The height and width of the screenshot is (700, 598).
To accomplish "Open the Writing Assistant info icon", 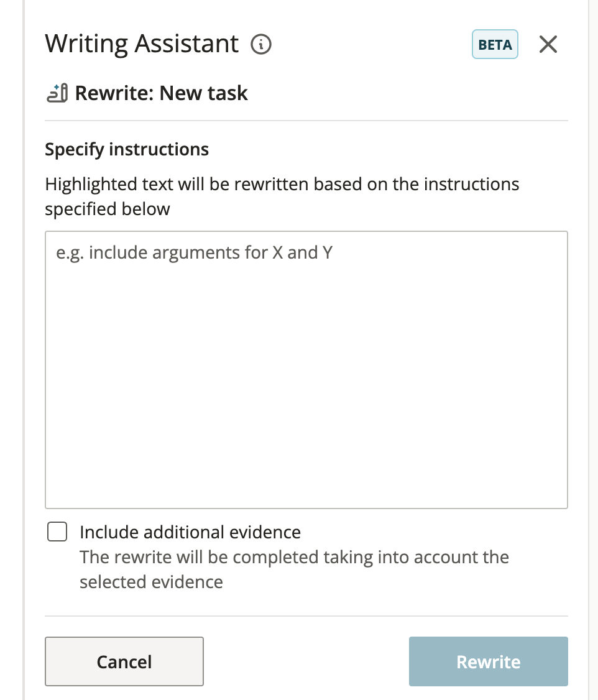I will tap(260, 44).
